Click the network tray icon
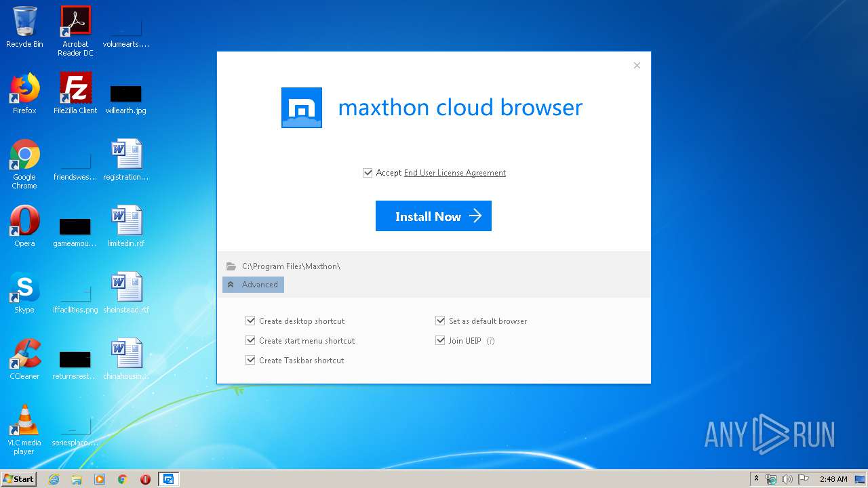Viewport: 868px width, 488px height. pos(771,479)
